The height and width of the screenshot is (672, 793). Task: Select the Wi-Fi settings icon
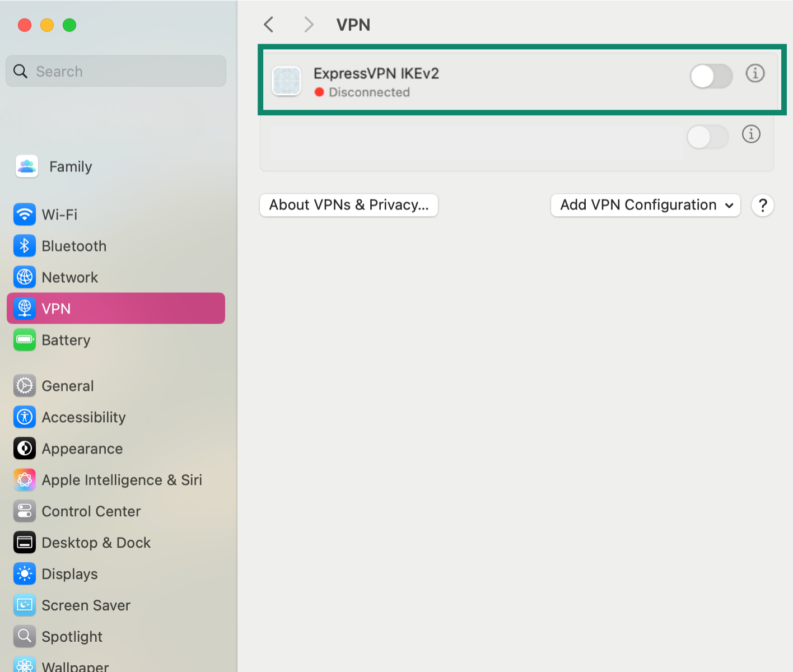pyautogui.click(x=24, y=214)
